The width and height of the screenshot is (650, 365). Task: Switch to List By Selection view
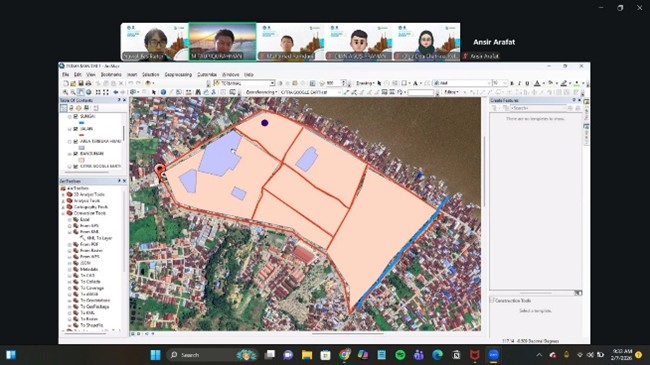coord(87,108)
